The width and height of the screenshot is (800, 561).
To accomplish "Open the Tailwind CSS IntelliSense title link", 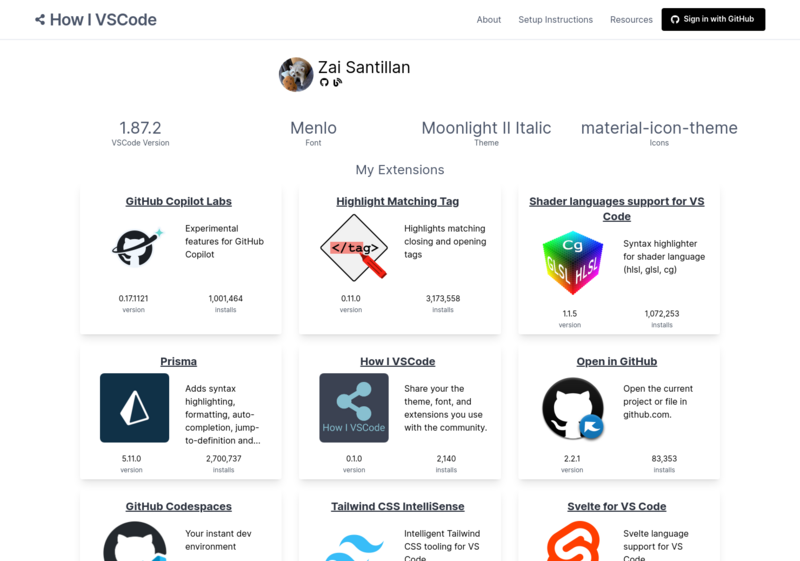I will pyautogui.click(x=397, y=506).
